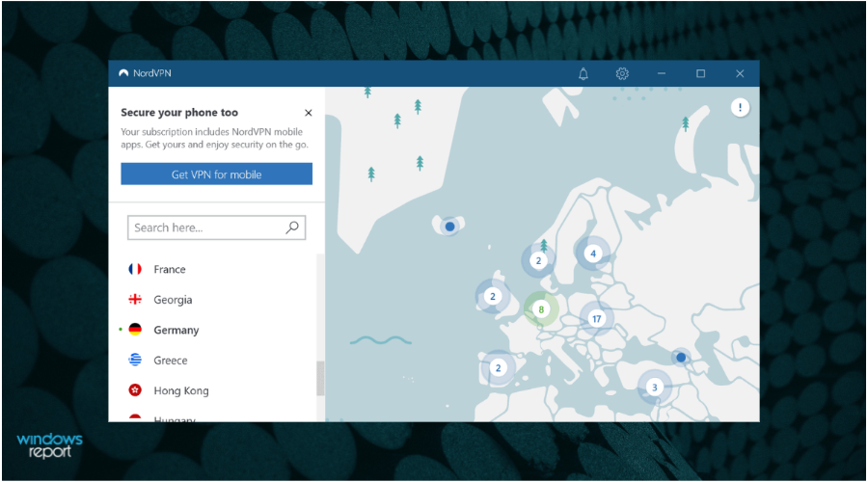Screen dimensions: 868x482
Task: Click the NordVPN logo in title bar
Action: 123,73
